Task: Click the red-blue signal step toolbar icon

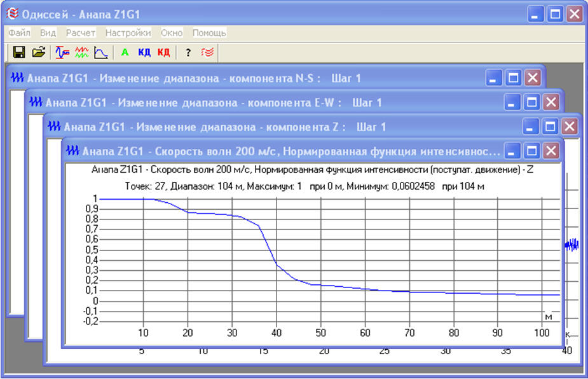Action: (62, 53)
